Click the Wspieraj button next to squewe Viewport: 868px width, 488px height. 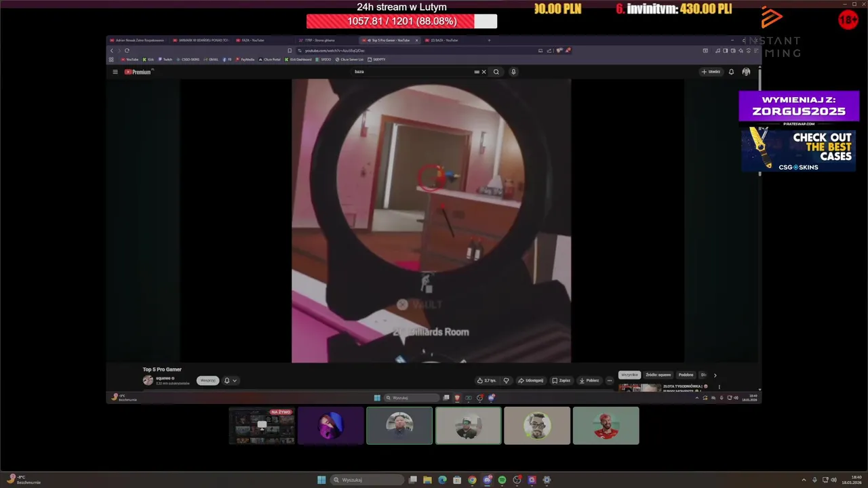pyautogui.click(x=208, y=380)
